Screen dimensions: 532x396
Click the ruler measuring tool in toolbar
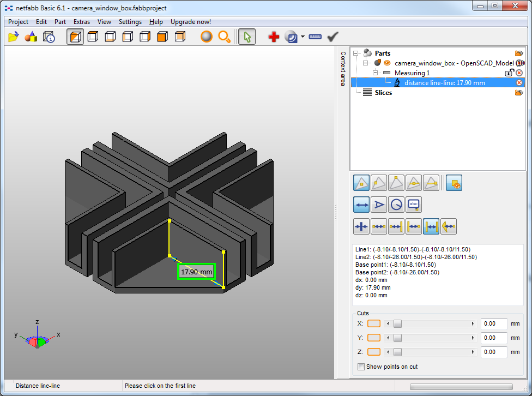pos(315,37)
